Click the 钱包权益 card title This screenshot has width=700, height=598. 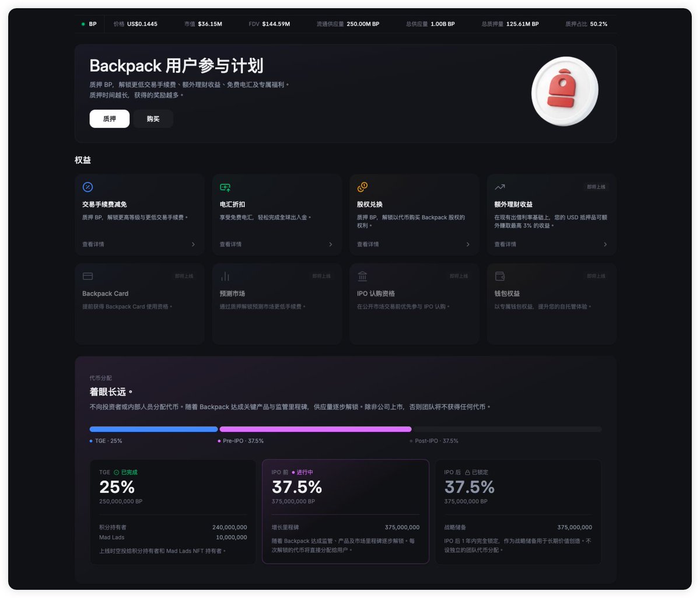tap(507, 293)
